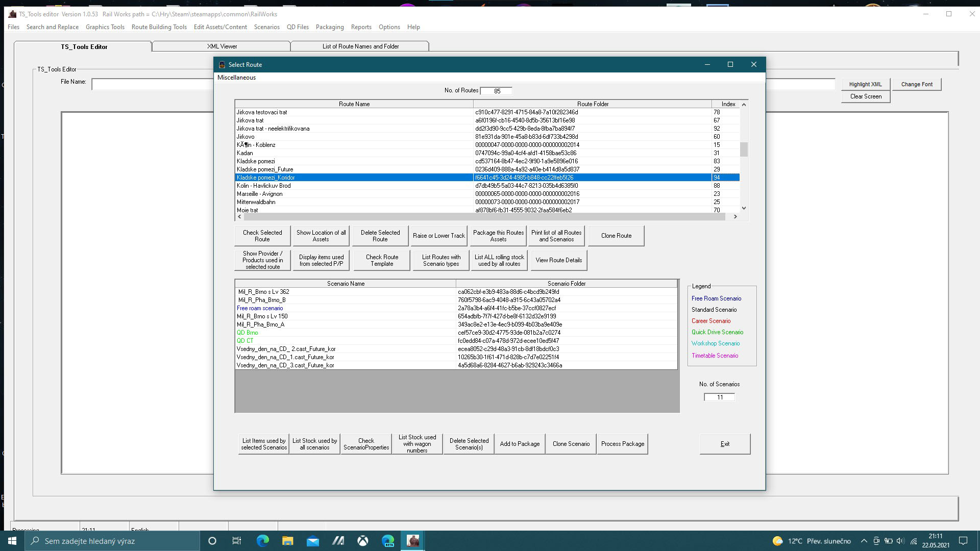Click the Clear Screen button
The width and height of the screenshot is (980, 551).
coord(866,96)
